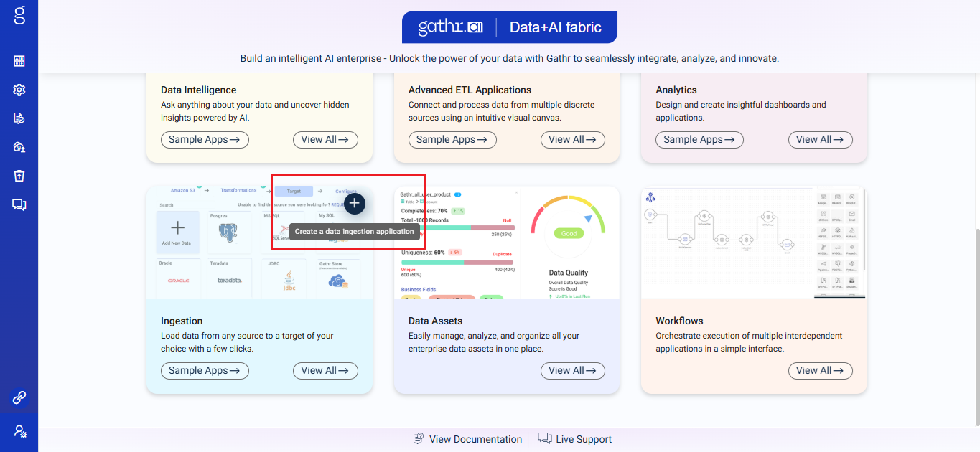Click View All under Ingestion
This screenshot has width=980, height=452.
coord(325,371)
